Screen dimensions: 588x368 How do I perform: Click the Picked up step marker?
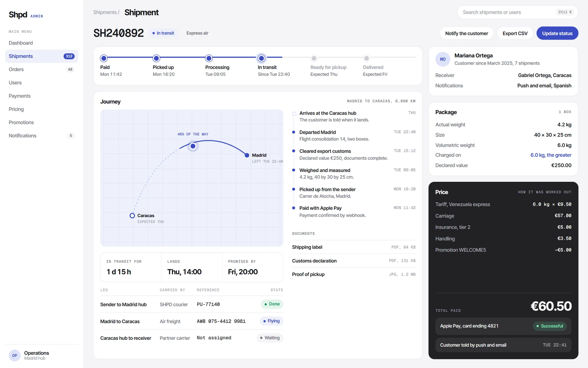[x=156, y=58]
